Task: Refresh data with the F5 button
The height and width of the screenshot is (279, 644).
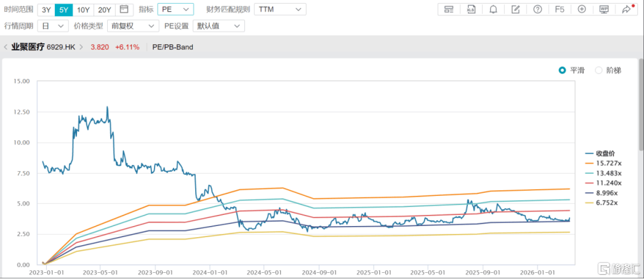Action: [560, 9]
